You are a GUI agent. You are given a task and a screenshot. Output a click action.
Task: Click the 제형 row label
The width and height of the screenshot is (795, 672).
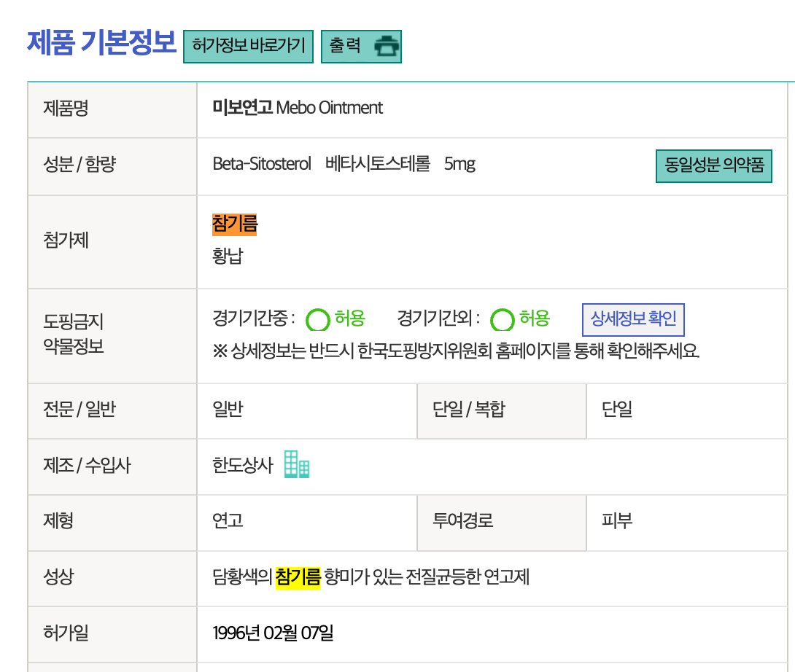coord(58,520)
